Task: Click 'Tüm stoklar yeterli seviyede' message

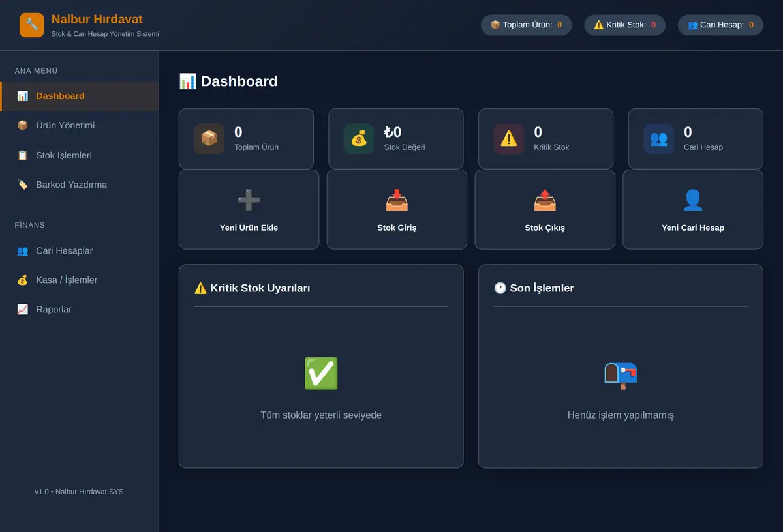Action: [x=321, y=415]
